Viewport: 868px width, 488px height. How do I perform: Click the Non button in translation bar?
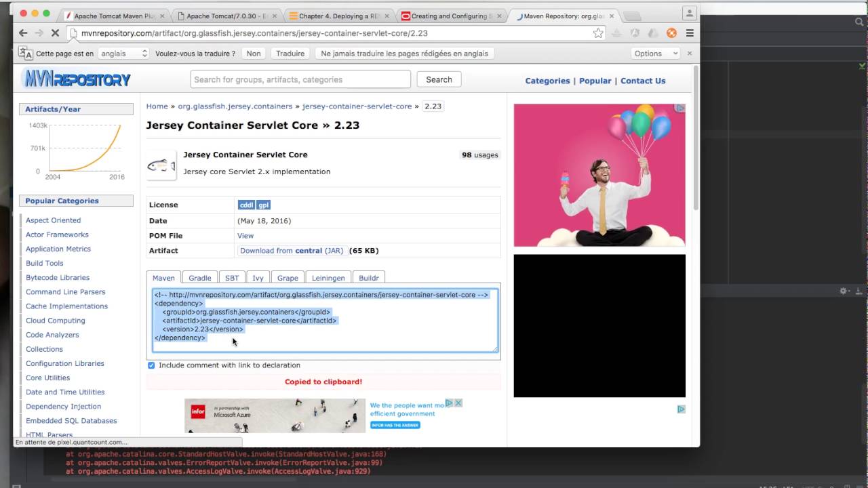pyautogui.click(x=254, y=54)
